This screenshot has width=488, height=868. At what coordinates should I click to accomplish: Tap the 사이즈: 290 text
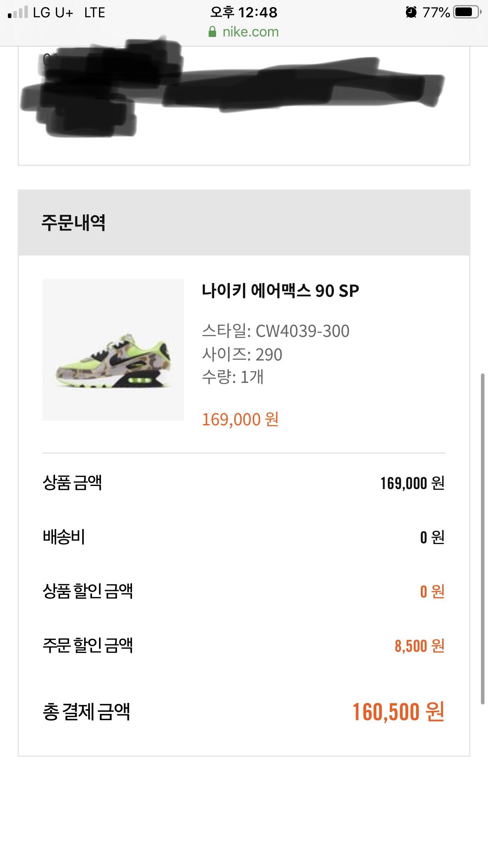click(242, 354)
